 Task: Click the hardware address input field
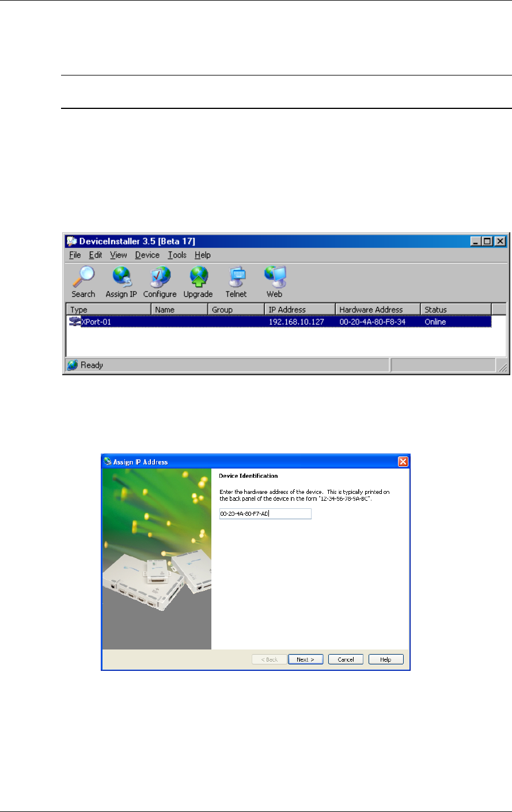coord(265,513)
